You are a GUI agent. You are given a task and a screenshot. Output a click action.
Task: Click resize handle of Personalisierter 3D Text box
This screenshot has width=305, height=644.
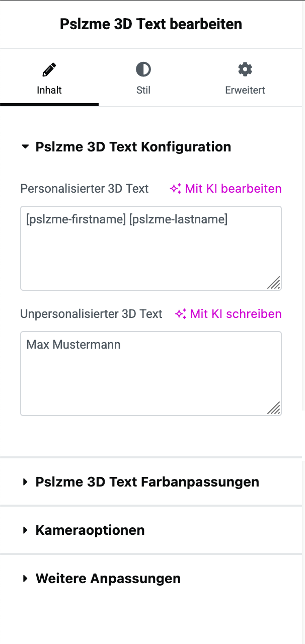click(x=274, y=283)
